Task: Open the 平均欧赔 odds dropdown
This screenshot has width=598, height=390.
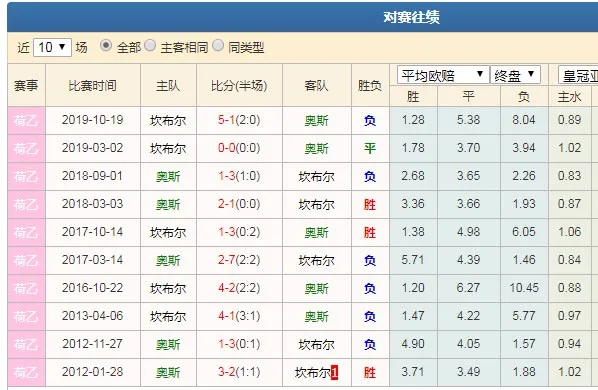Action: [443, 75]
